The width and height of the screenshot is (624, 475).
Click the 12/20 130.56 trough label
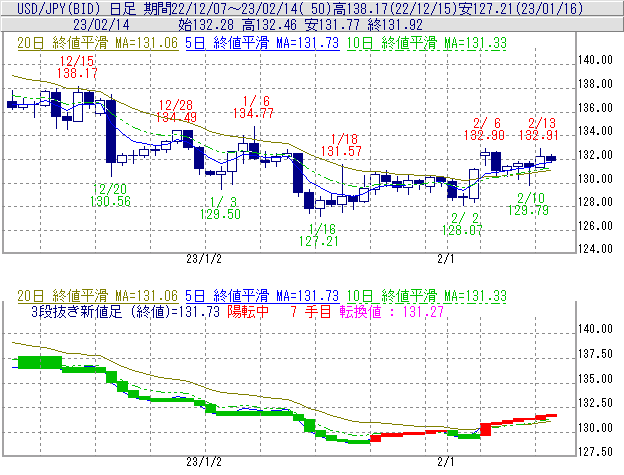pyautogui.click(x=110, y=195)
